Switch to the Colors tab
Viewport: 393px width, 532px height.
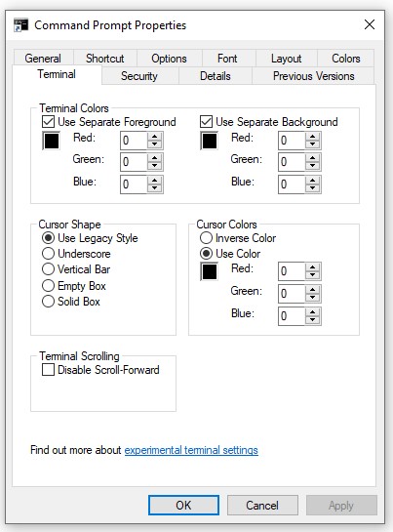tap(345, 59)
